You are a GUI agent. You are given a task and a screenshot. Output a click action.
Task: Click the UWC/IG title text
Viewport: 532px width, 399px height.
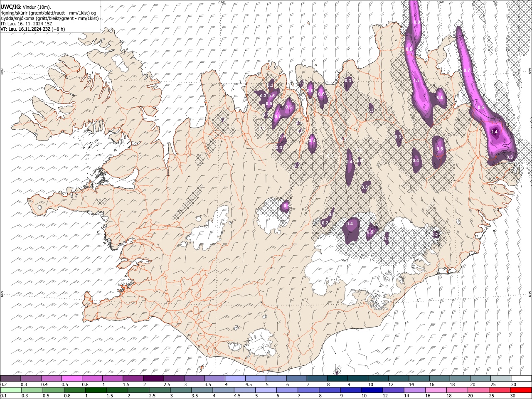click(x=10, y=6)
